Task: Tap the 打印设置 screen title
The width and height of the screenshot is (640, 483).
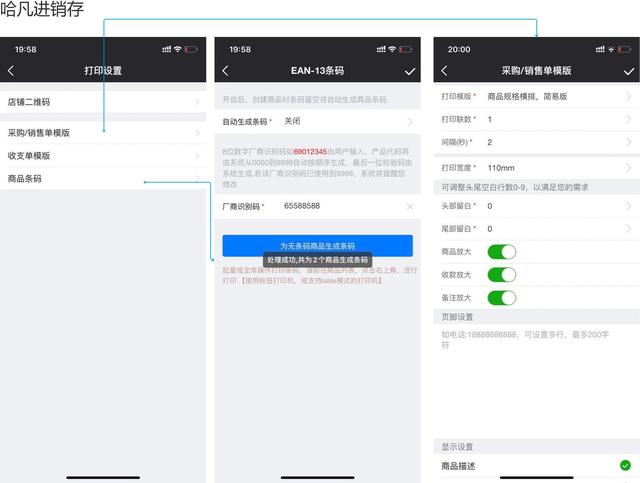Action: (x=103, y=71)
